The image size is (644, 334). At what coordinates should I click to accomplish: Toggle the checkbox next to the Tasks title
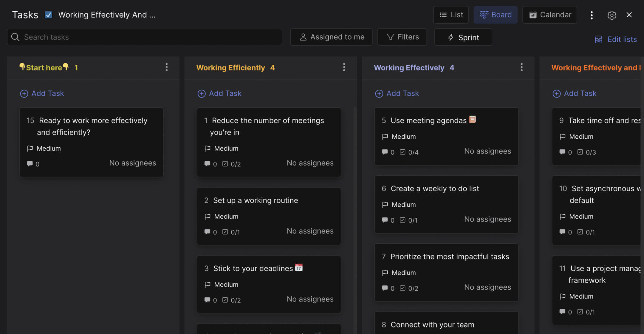click(x=48, y=14)
